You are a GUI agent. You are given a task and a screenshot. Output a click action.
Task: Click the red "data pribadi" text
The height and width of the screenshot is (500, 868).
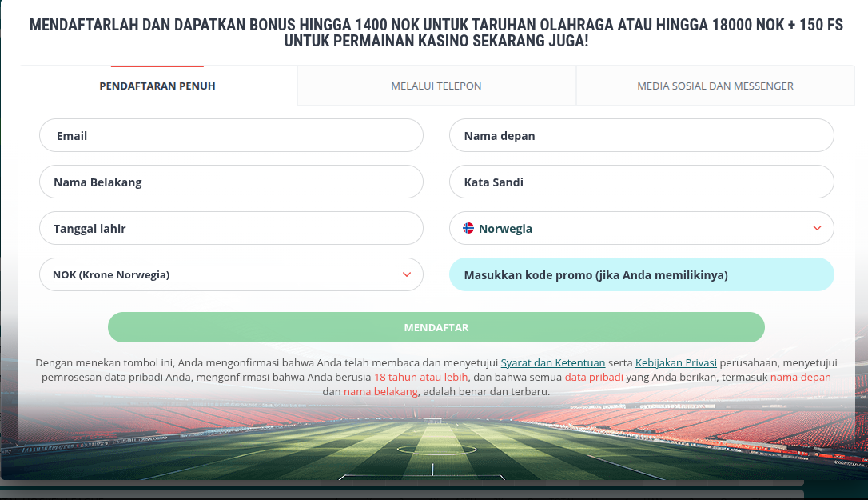593,378
